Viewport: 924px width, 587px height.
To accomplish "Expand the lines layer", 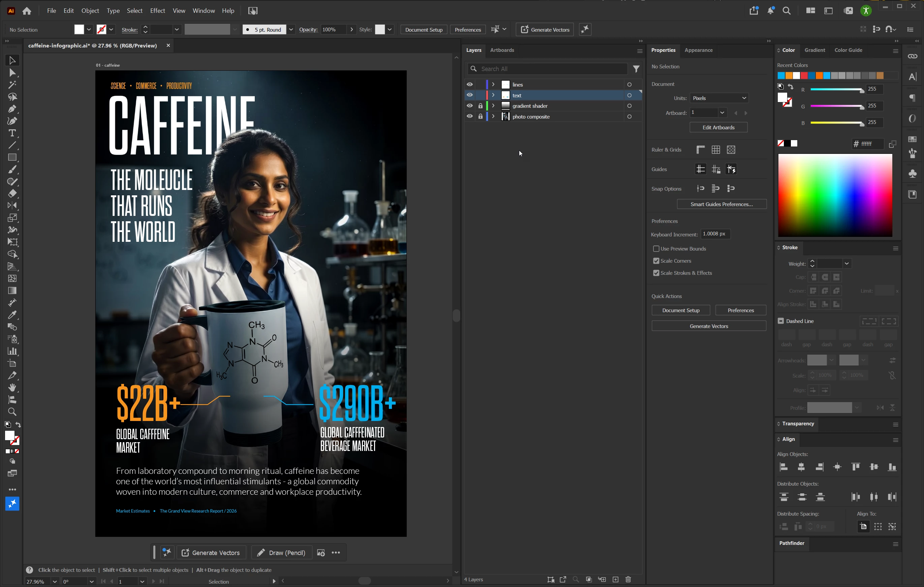I will [493, 84].
